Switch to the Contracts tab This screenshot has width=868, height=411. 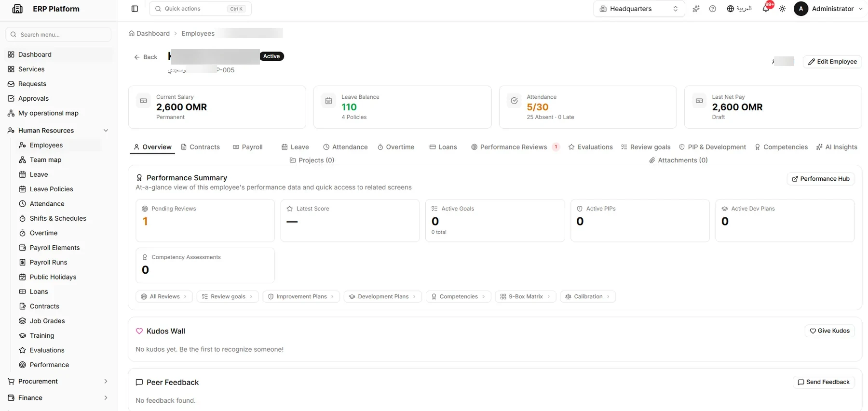(x=200, y=147)
